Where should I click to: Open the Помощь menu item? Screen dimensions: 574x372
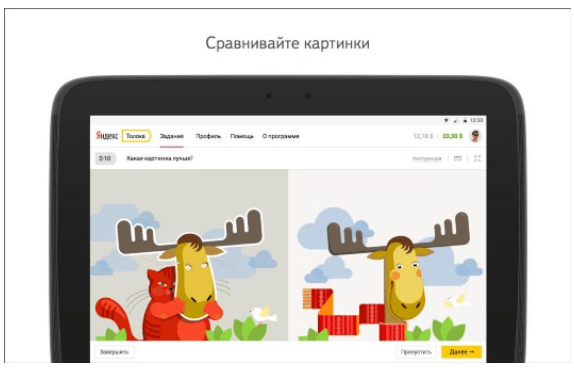(242, 136)
